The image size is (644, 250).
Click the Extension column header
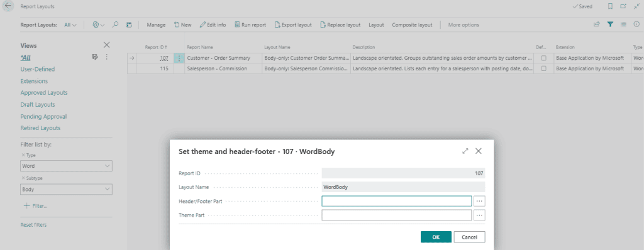click(565, 47)
